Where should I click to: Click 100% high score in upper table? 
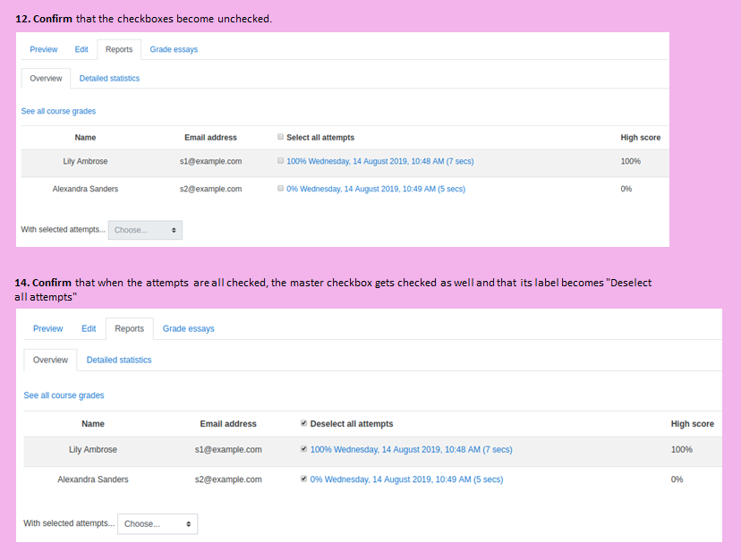tap(630, 161)
